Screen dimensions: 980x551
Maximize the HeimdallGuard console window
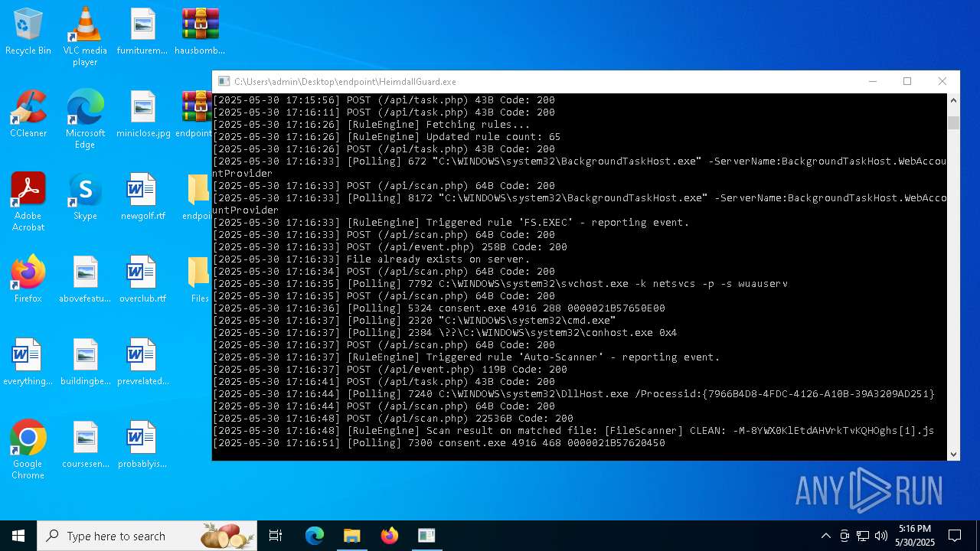[x=907, y=81]
